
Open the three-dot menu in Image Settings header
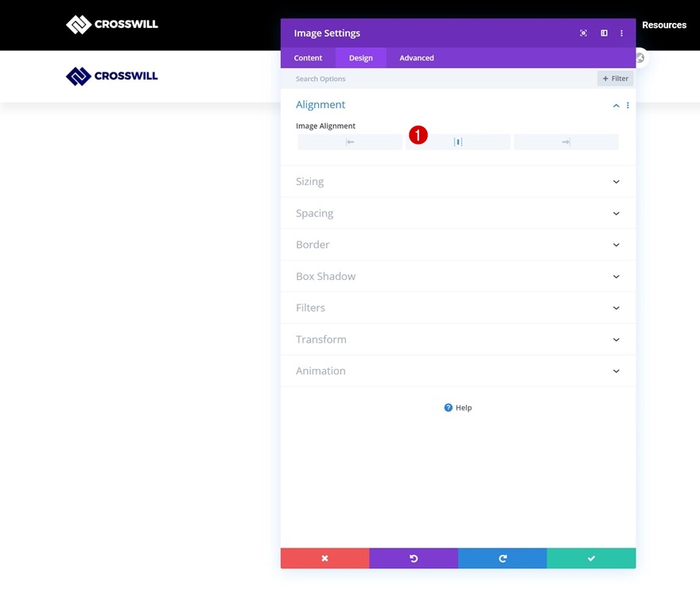click(x=621, y=33)
